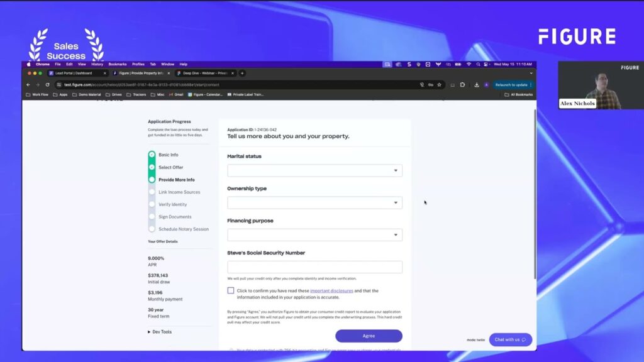This screenshot has height=362, width=644.
Task: Open the Chrome downloads icon
Action: pyautogui.click(x=477, y=85)
